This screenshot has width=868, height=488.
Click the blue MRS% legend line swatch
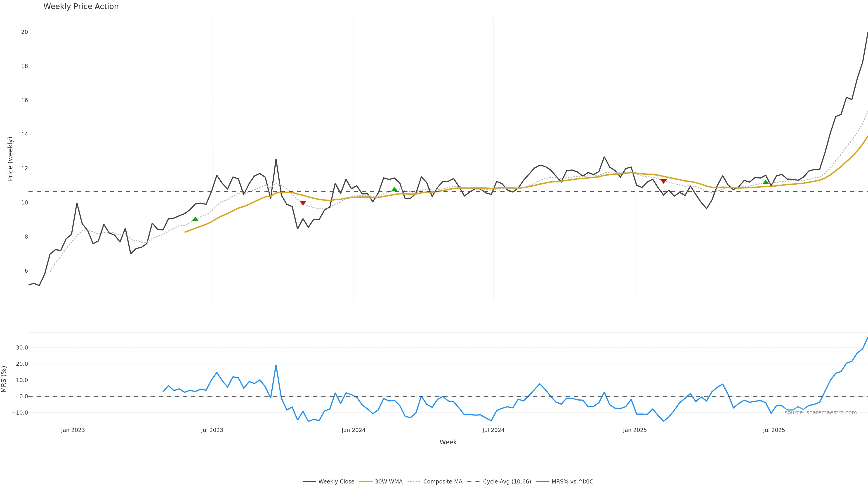click(542, 482)
